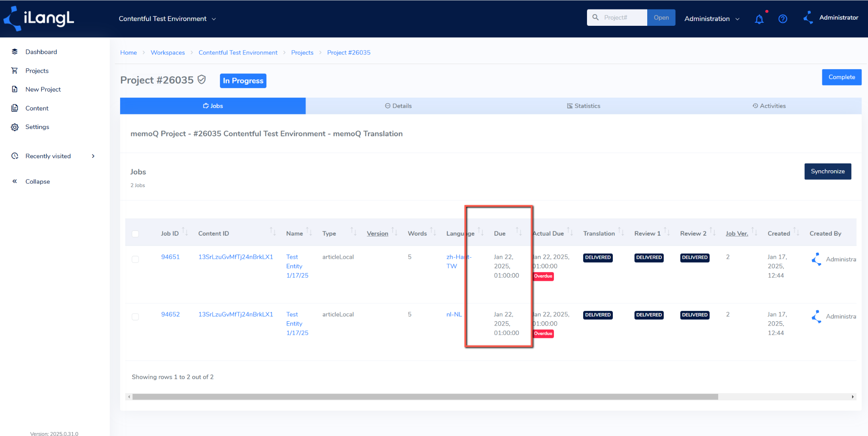Screen dimensions: 868x436
Task: Click the Dashboard sidebar icon
Action: pyautogui.click(x=15, y=52)
